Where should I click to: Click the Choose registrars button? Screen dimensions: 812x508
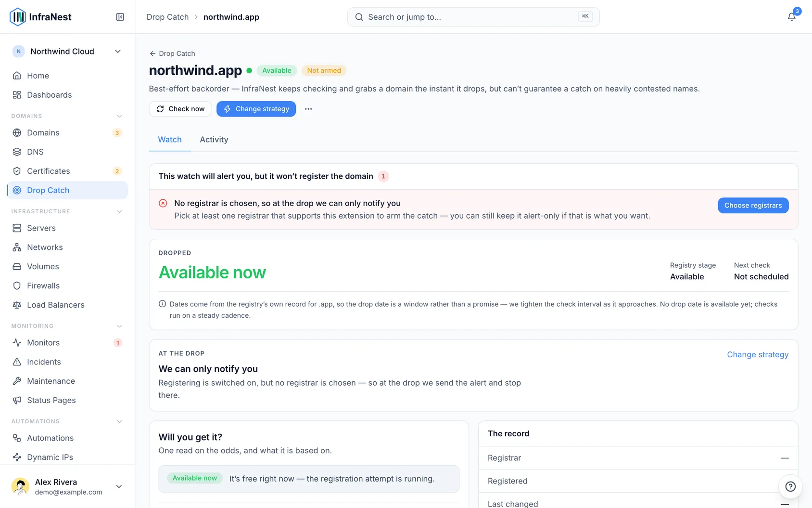pyautogui.click(x=753, y=206)
